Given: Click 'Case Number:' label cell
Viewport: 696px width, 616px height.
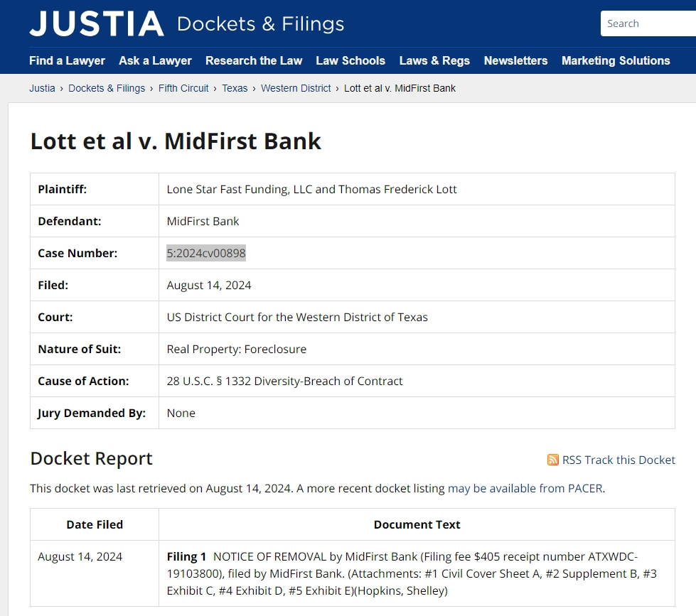Looking at the screenshot, I should pyautogui.click(x=95, y=253).
